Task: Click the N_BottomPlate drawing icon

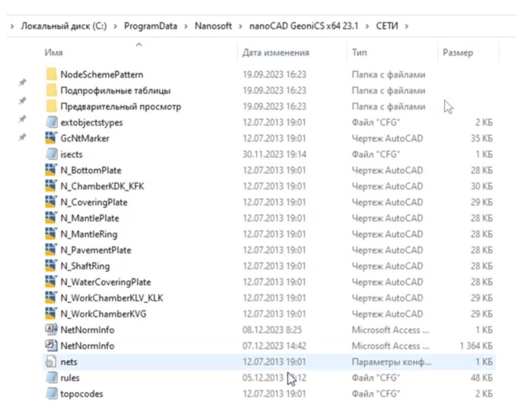Action: (51, 170)
